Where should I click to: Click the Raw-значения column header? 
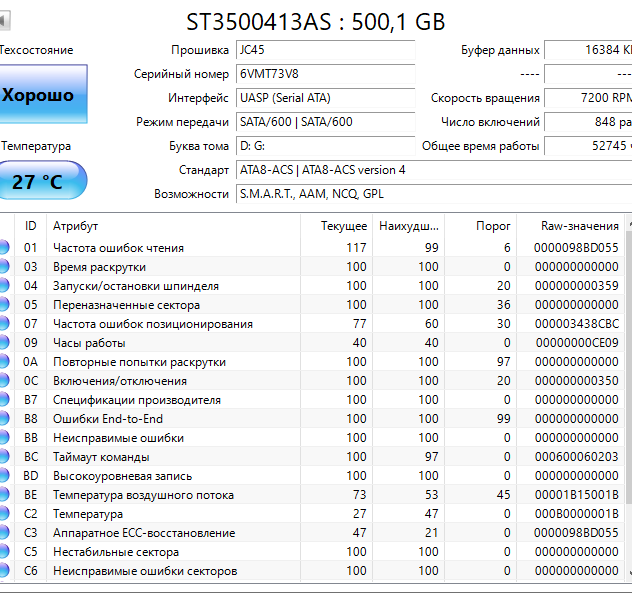[x=579, y=226]
